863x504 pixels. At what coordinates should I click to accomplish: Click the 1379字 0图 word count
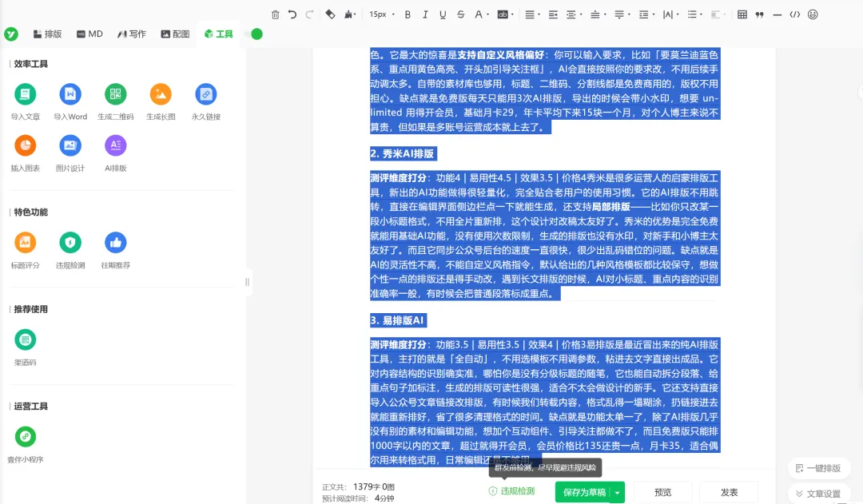coord(374,486)
